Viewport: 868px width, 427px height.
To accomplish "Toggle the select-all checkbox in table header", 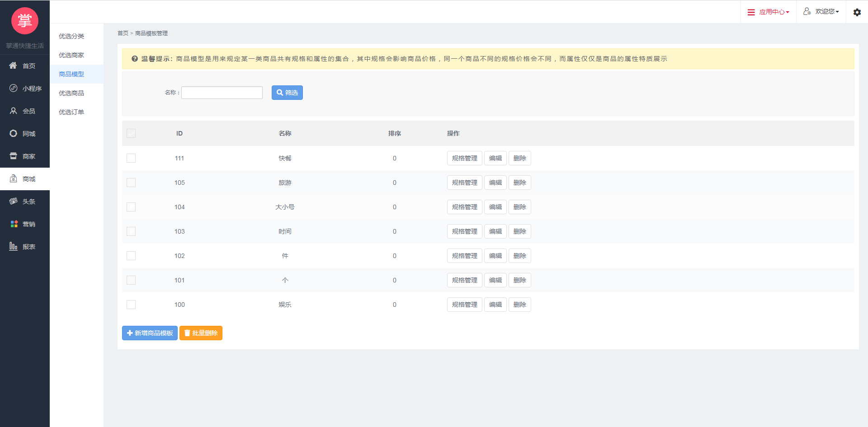I will click(x=131, y=133).
